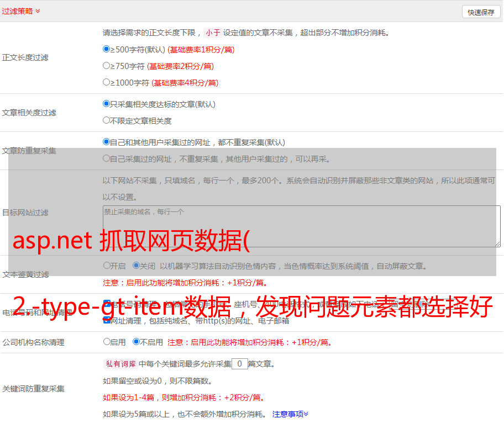Screen dimensions: 504x424
Task: Select 关闭 for 文本鉴黄过滤
Action: [136, 266]
